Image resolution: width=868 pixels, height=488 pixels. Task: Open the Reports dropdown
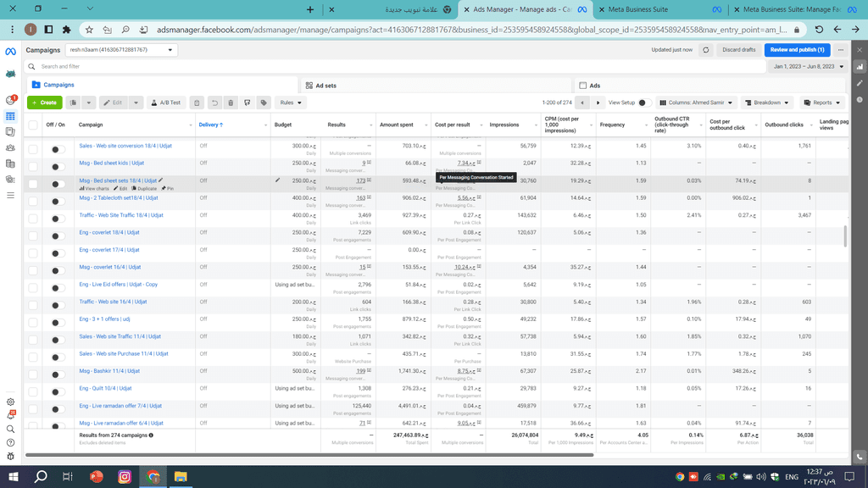click(822, 103)
